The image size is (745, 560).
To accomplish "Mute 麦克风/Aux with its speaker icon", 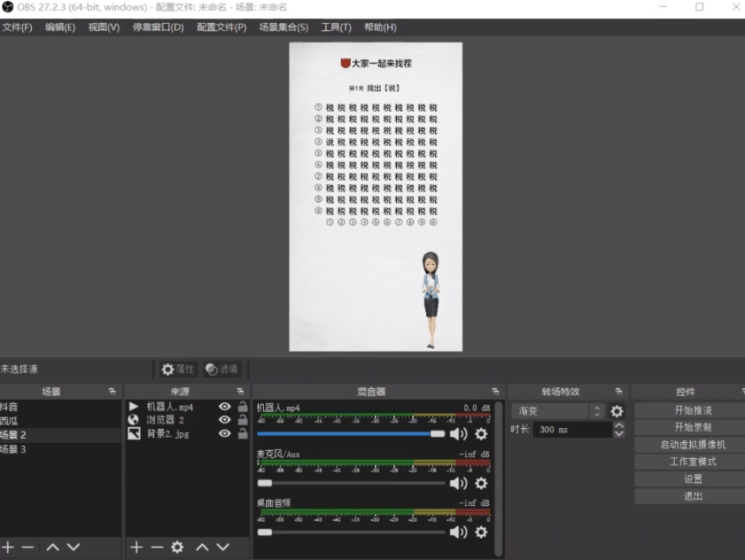I will pos(458,484).
